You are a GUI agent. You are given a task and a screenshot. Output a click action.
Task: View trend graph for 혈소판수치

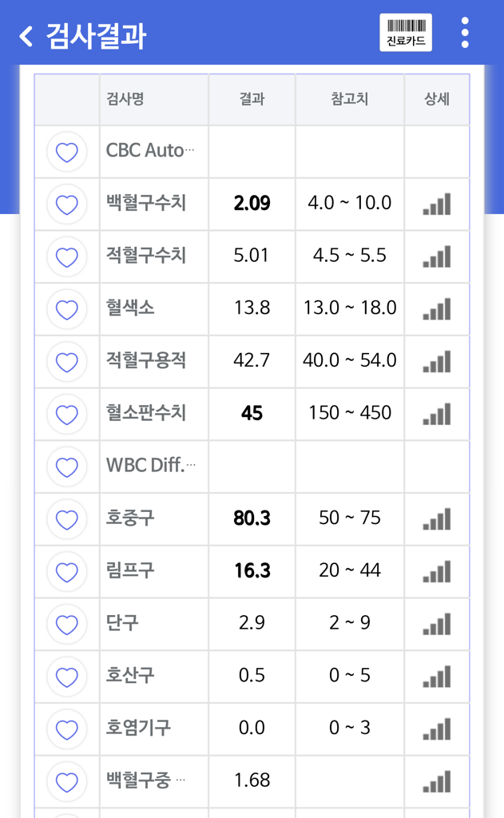click(437, 415)
